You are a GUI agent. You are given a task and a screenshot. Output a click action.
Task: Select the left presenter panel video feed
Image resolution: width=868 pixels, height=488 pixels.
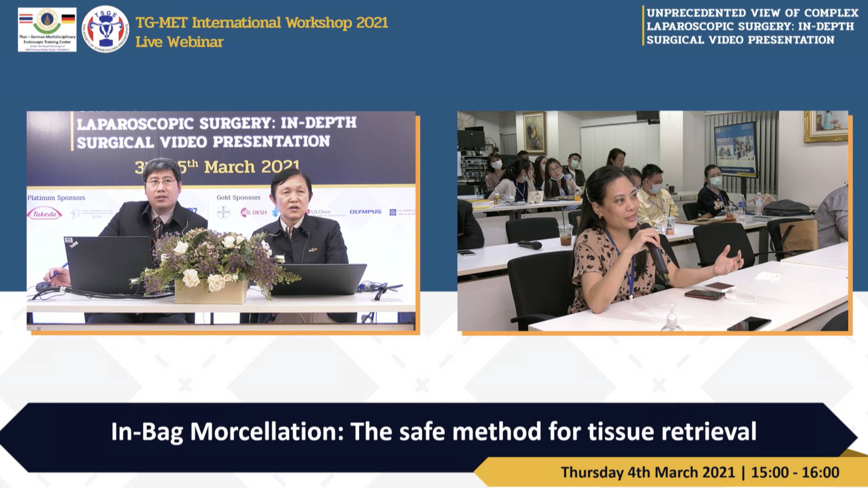pos(221,221)
